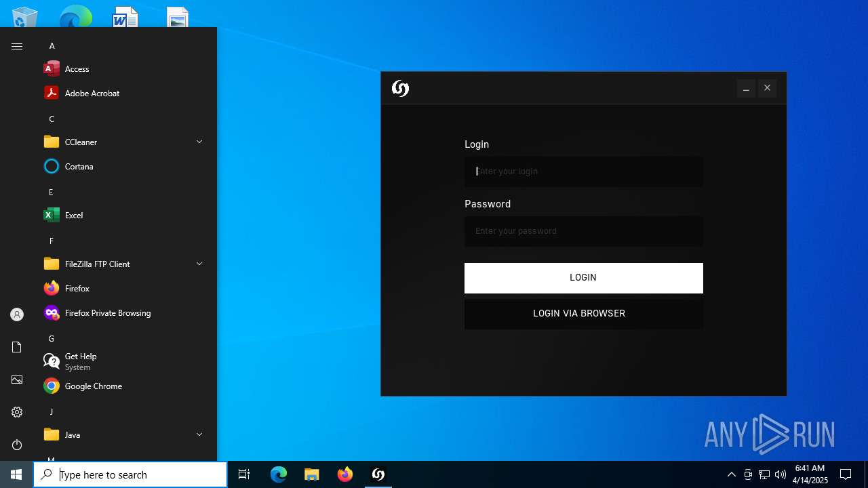868x488 pixels.
Task: Focus the Login input field
Action: coord(583,171)
